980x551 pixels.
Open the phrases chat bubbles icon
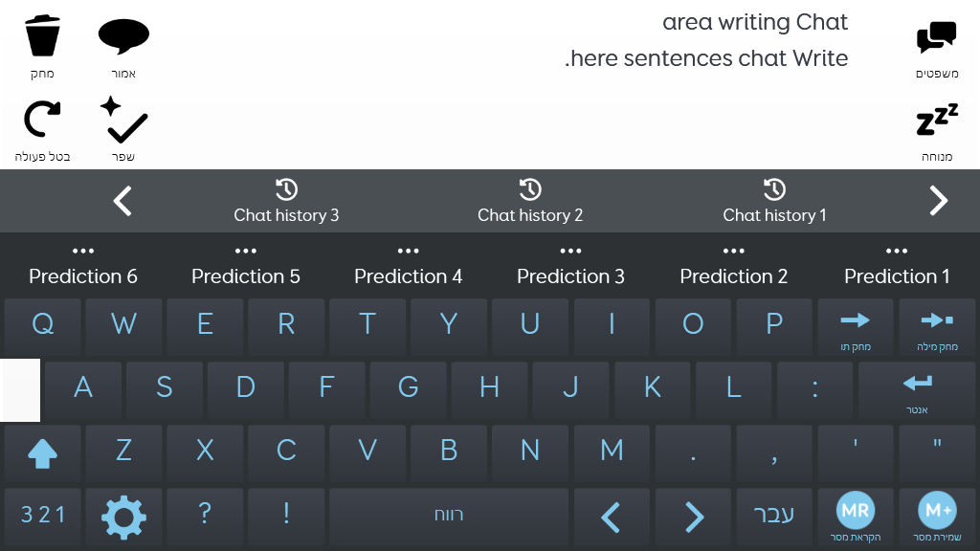(x=936, y=37)
